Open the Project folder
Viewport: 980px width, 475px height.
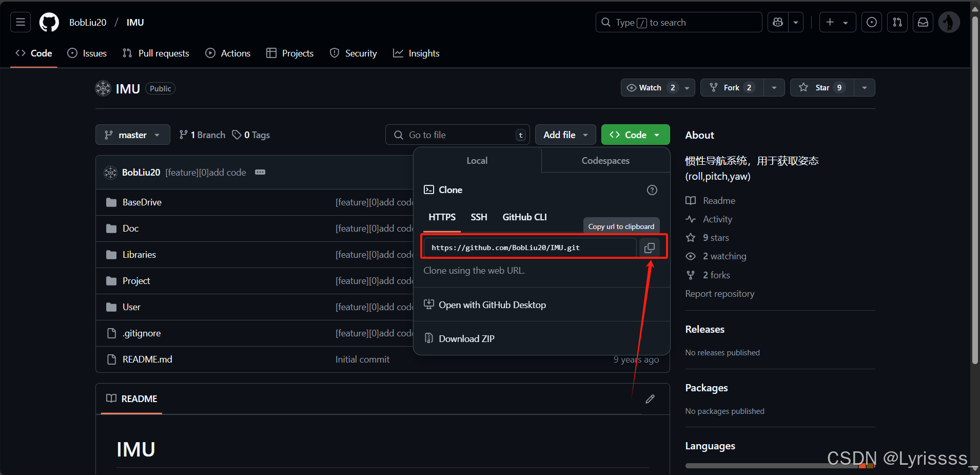coord(136,281)
